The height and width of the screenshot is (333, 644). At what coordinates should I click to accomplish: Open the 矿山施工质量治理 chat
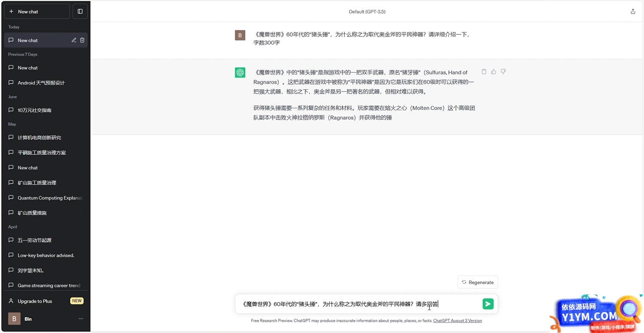click(46, 183)
